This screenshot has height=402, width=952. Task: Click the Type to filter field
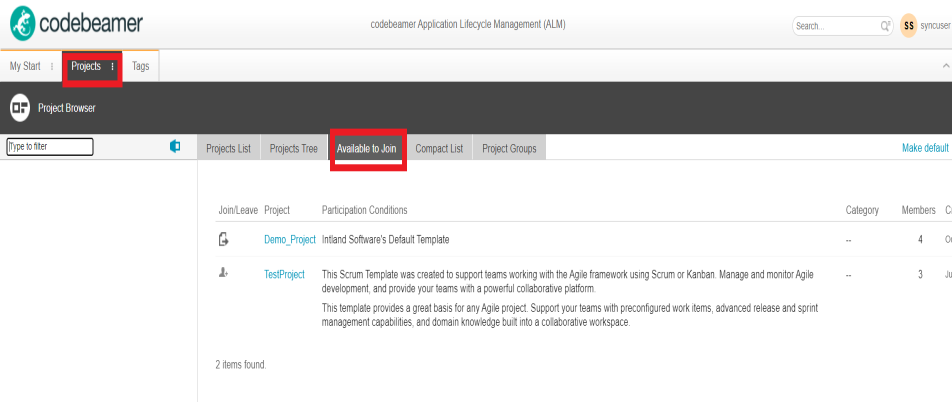pyautogui.click(x=50, y=147)
